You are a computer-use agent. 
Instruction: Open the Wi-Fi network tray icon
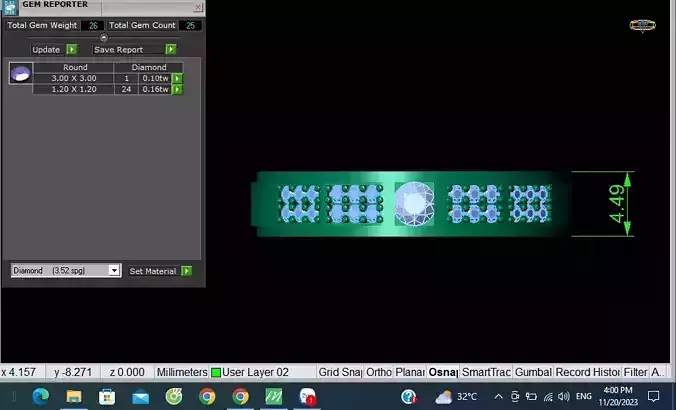pos(548,396)
